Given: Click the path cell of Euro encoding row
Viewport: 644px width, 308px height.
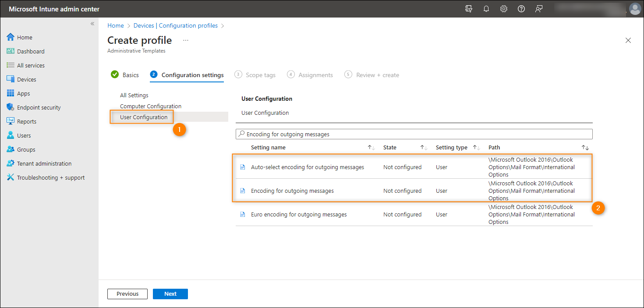Looking at the screenshot, I should (x=531, y=214).
